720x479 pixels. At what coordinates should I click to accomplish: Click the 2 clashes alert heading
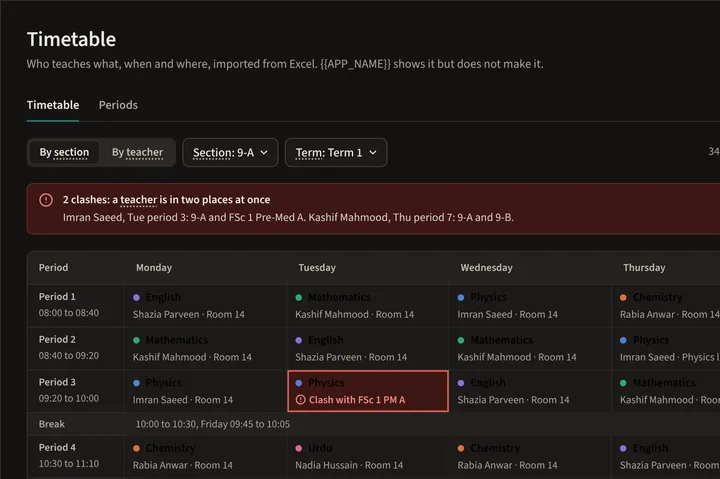pyautogui.click(x=166, y=200)
